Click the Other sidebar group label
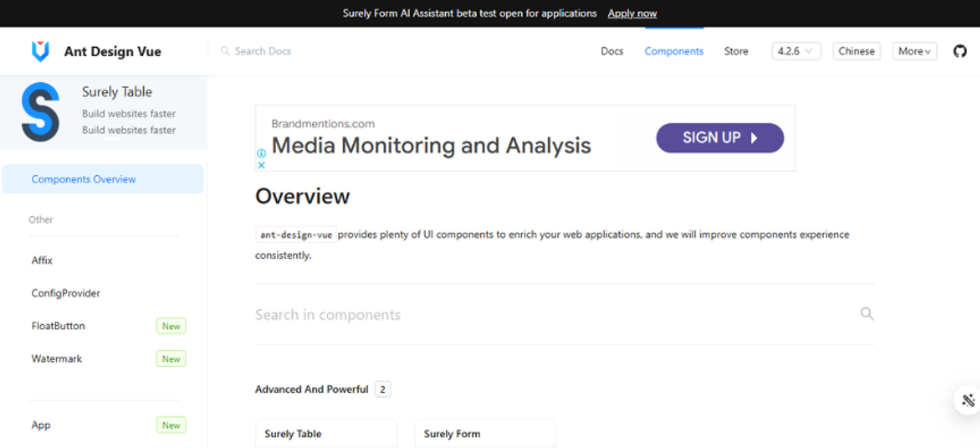 tap(40, 219)
